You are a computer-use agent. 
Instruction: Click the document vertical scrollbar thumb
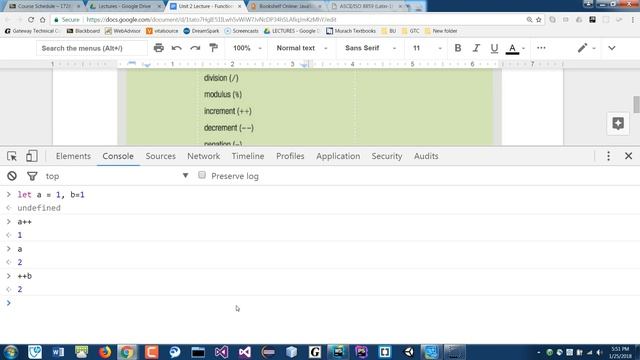[x=636, y=104]
